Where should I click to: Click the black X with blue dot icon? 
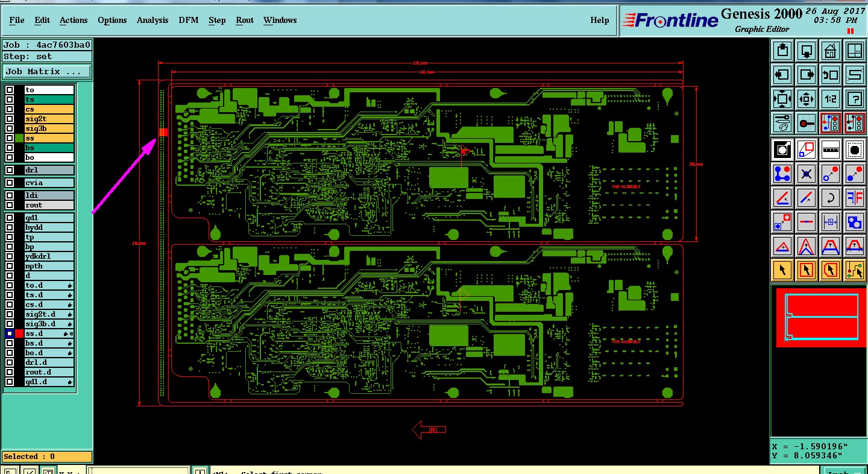(807, 174)
